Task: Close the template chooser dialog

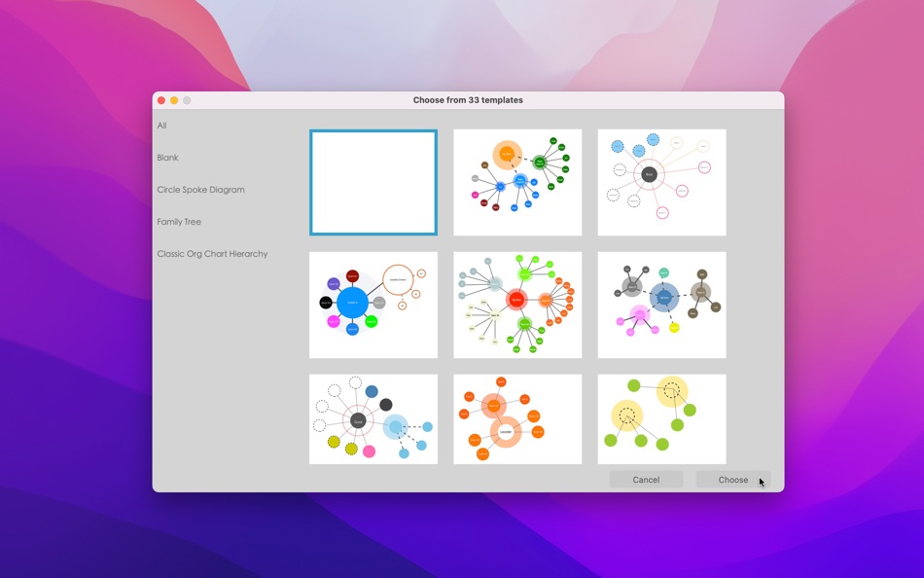Action: click(160, 99)
